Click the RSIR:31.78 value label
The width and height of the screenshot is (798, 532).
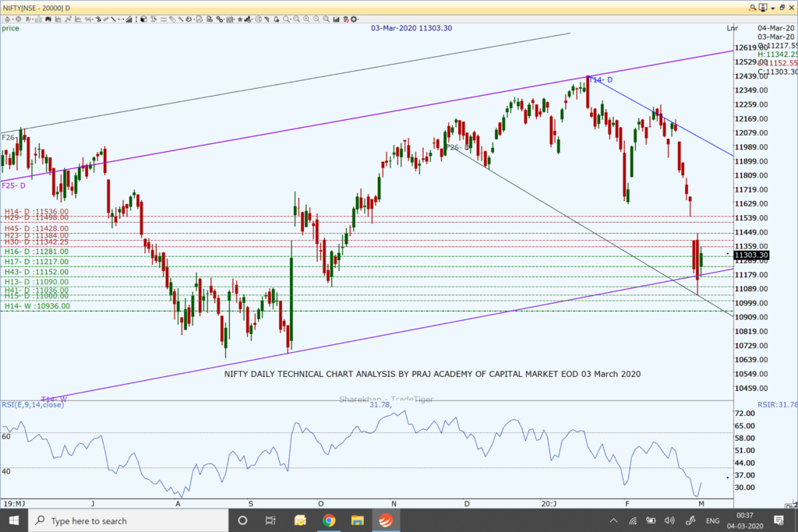click(x=778, y=405)
